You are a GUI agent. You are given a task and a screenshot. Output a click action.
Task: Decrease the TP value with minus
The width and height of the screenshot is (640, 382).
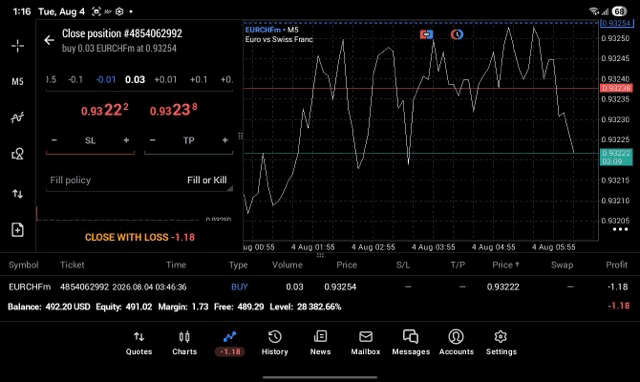pyautogui.click(x=153, y=140)
